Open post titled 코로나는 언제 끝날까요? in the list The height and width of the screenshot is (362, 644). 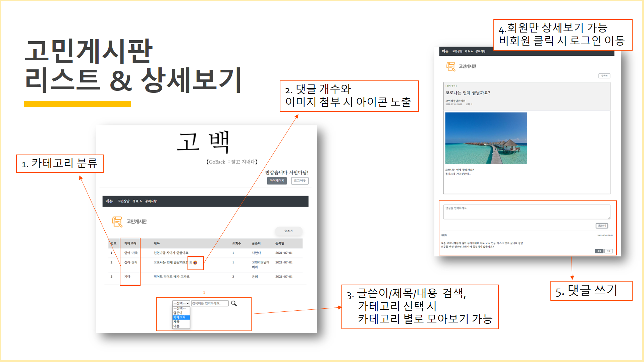click(x=170, y=262)
